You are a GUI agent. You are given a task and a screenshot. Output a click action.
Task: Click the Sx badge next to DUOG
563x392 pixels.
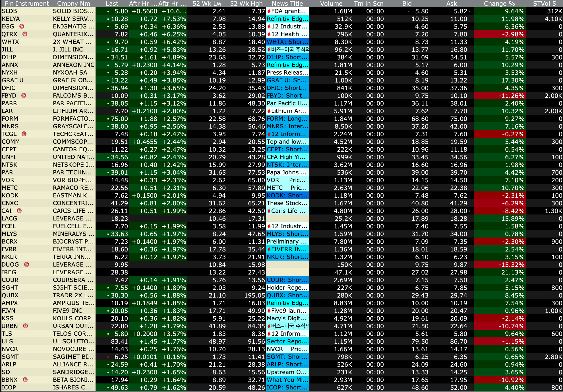[26, 265]
